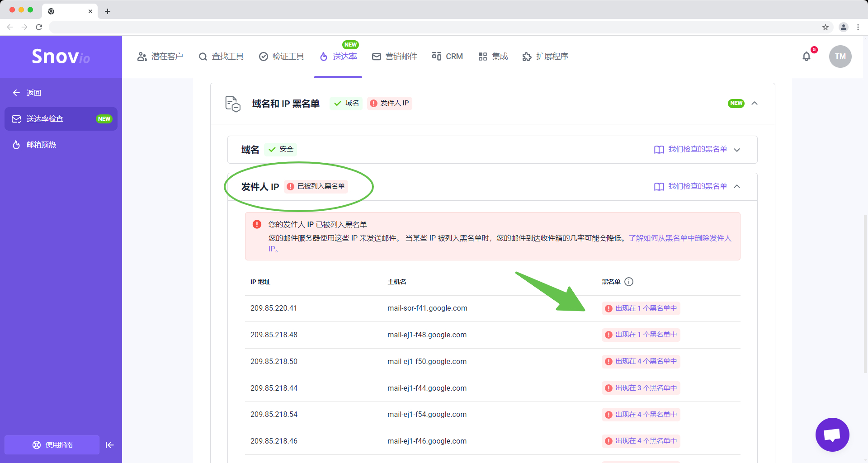Image resolution: width=868 pixels, height=463 pixels.
Task: Click the alert icon in the red warning box
Action: point(257,224)
